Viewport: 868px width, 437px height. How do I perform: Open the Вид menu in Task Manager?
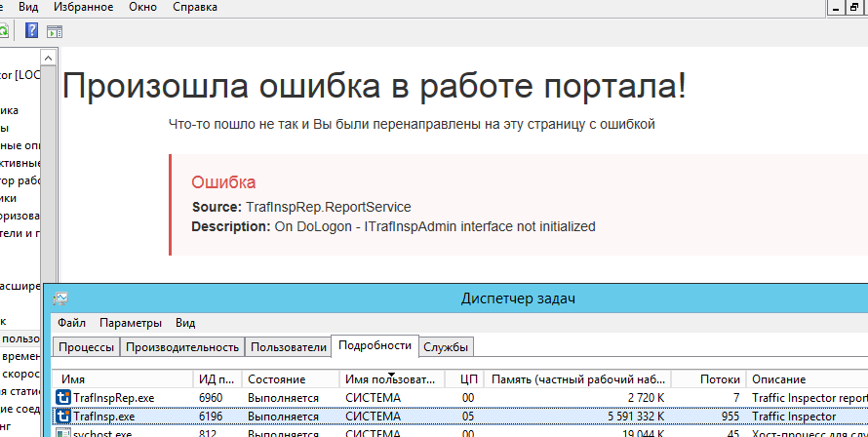pos(185,323)
